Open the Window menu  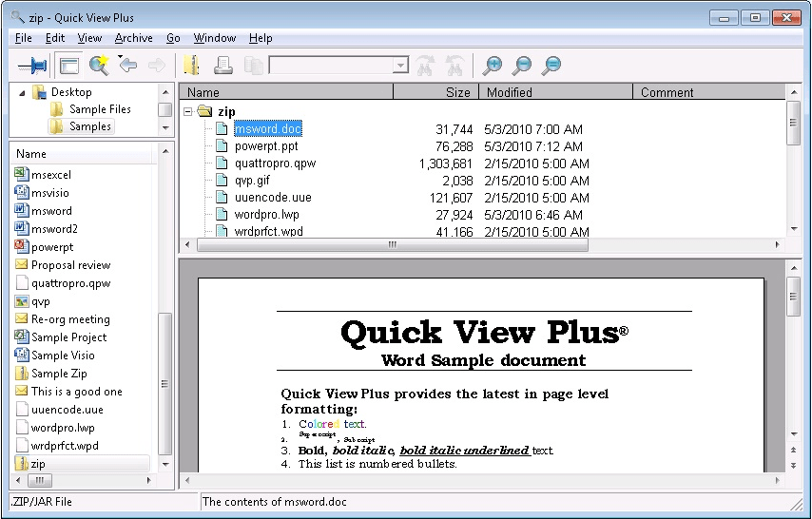tap(214, 38)
